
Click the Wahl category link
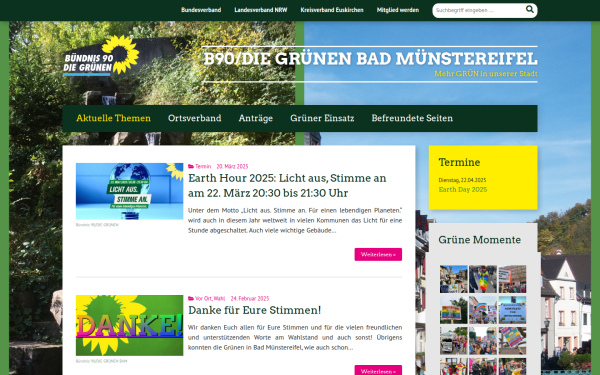click(219, 298)
